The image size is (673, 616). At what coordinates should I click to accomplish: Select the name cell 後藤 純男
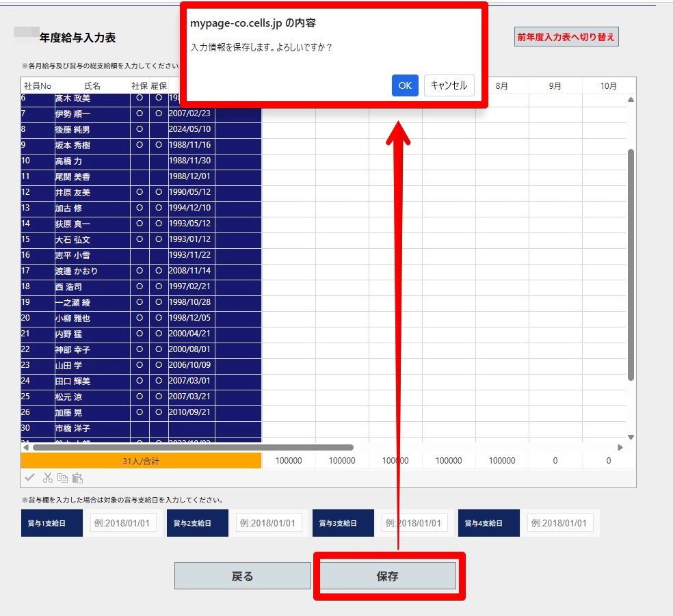tap(92, 129)
